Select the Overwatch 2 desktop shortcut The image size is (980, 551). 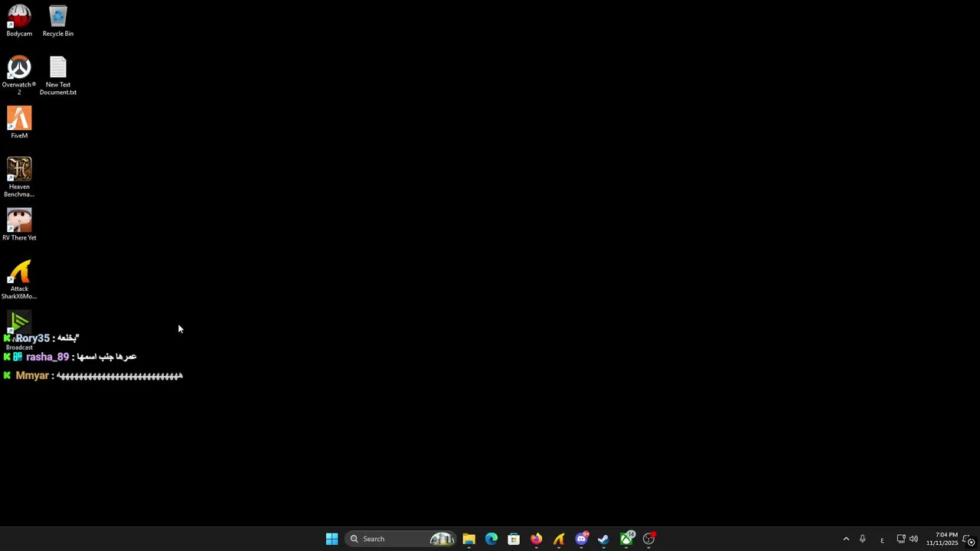pos(19,75)
